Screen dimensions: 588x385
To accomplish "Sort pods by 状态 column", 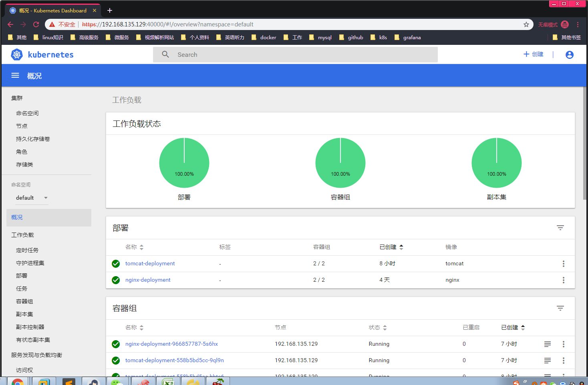I will (378, 328).
